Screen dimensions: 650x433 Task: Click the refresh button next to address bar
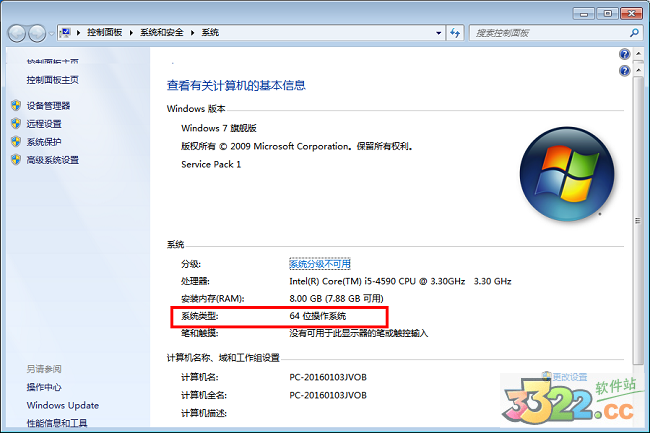pyautogui.click(x=455, y=33)
